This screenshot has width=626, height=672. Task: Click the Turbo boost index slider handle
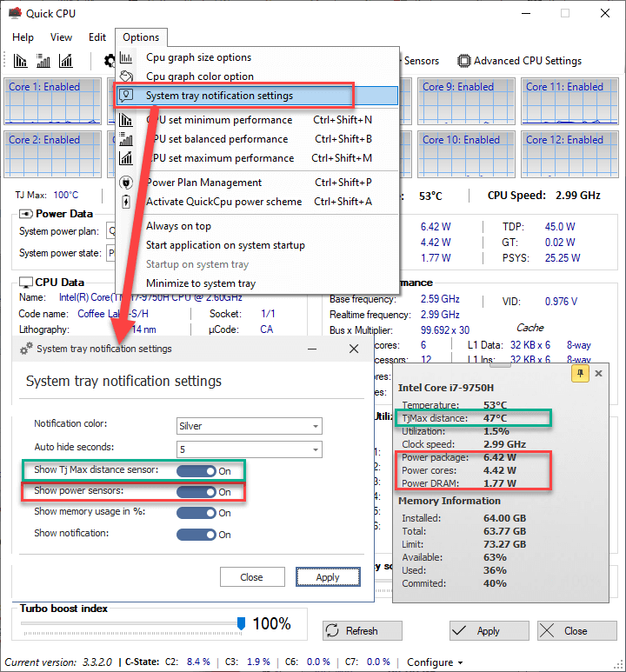pos(242,623)
